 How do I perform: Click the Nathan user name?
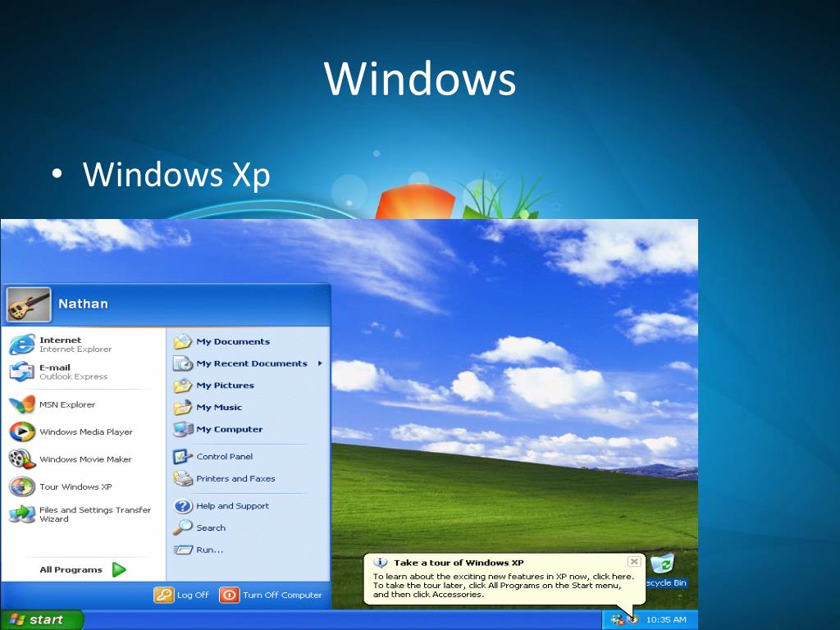pyautogui.click(x=83, y=304)
